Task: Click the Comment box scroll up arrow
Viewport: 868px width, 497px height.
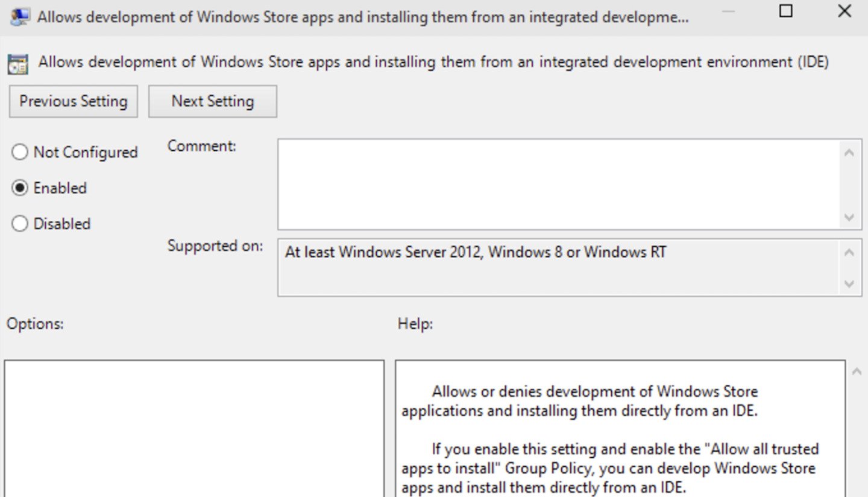Action: tap(849, 153)
